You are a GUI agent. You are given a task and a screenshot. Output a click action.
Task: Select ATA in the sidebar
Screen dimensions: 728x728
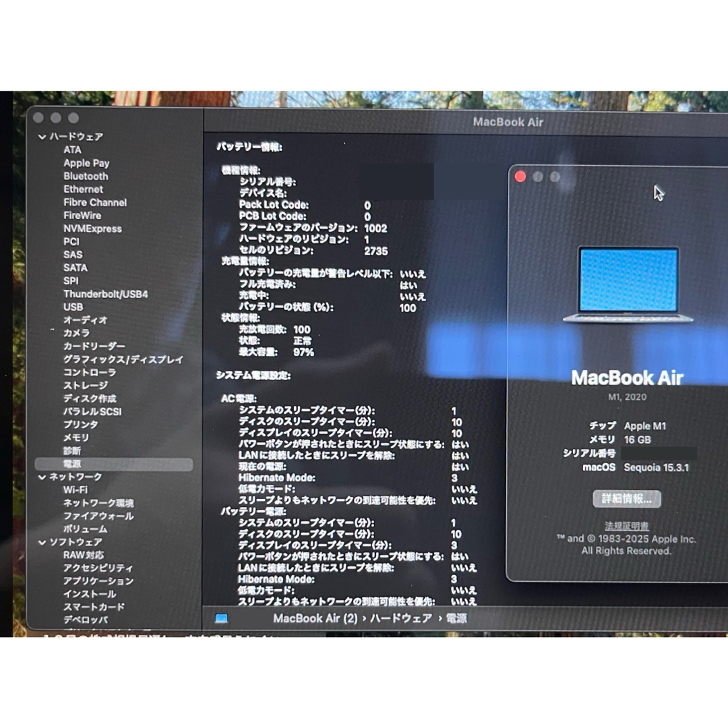72,150
